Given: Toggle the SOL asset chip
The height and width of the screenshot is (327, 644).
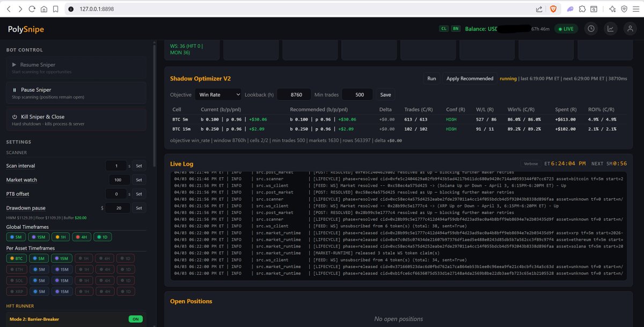Looking at the screenshot, I should (x=16, y=280).
